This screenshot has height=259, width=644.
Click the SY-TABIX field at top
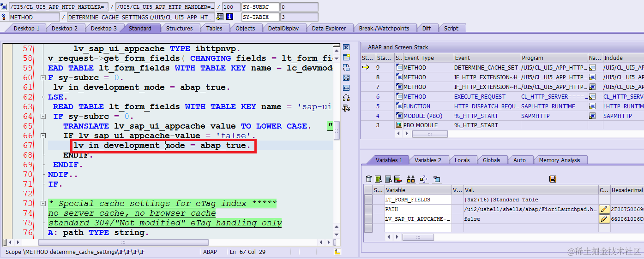260,17
